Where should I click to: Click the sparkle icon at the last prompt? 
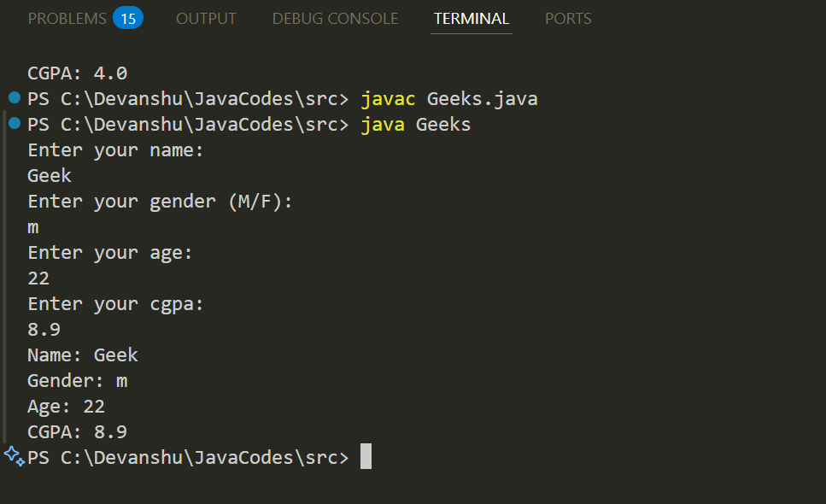(x=15, y=454)
